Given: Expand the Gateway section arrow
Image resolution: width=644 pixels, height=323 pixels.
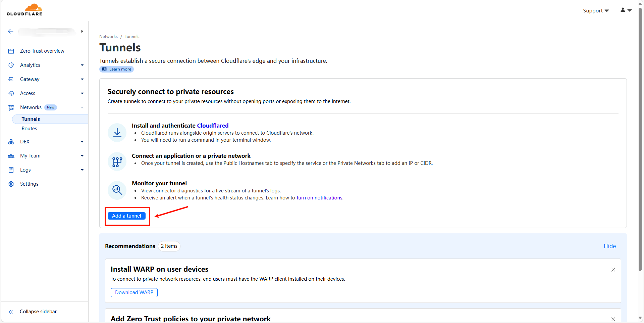Looking at the screenshot, I should click(82, 79).
